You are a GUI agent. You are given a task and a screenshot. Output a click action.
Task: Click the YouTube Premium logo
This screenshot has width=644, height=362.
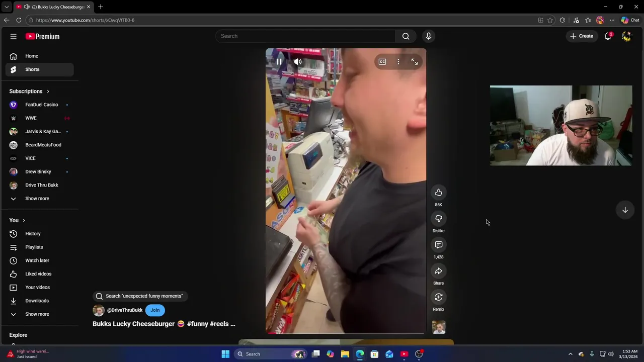coord(43,36)
